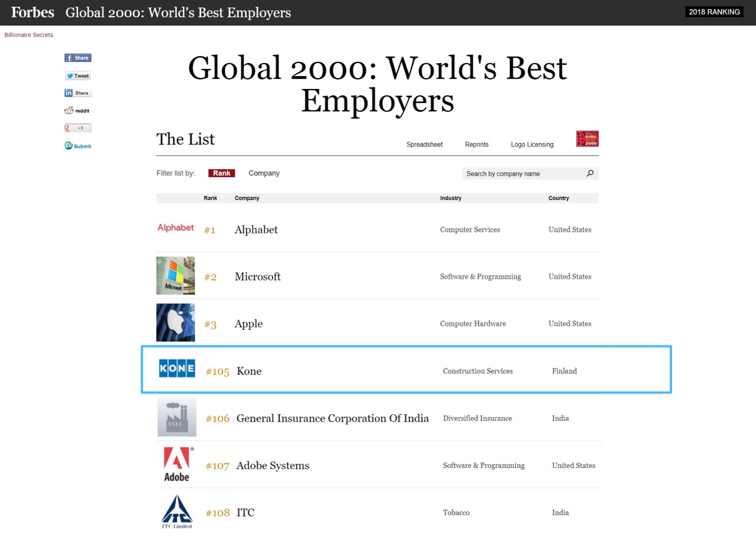Click the search magnifier icon
This screenshot has width=756, height=551.
pyautogui.click(x=590, y=173)
